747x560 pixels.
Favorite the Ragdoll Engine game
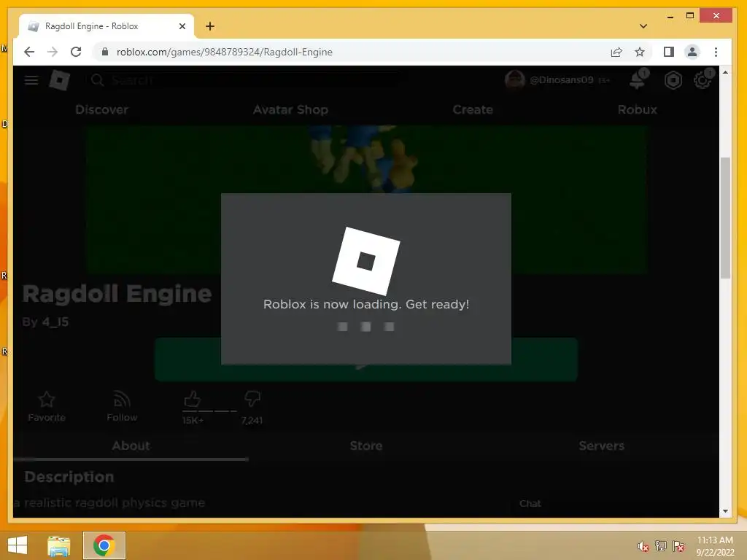(47, 407)
